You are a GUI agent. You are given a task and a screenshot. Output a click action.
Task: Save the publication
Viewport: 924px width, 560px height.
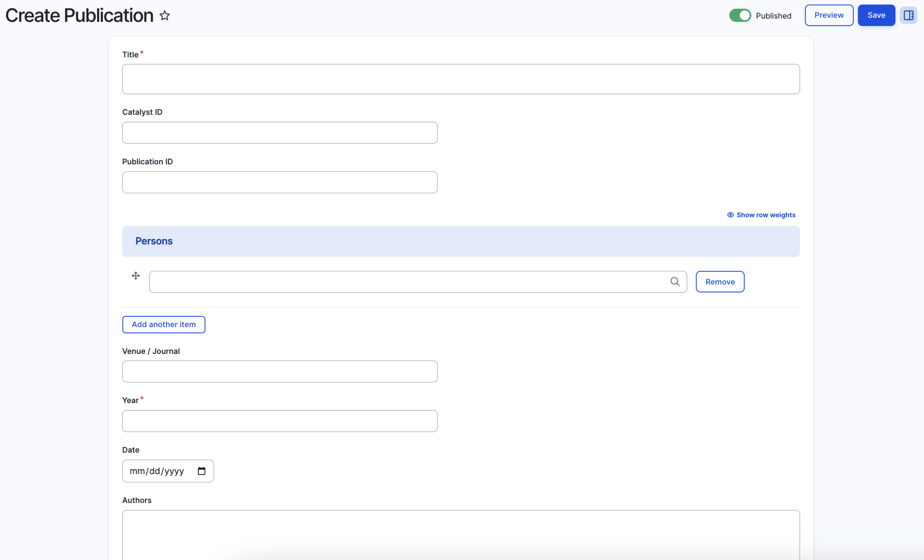coord(876,15)
